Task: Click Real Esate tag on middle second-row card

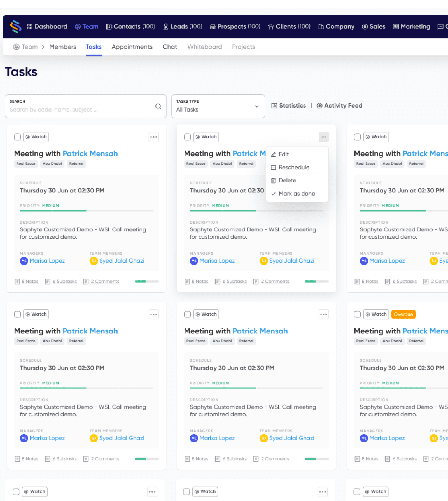Action: [196, 341]
